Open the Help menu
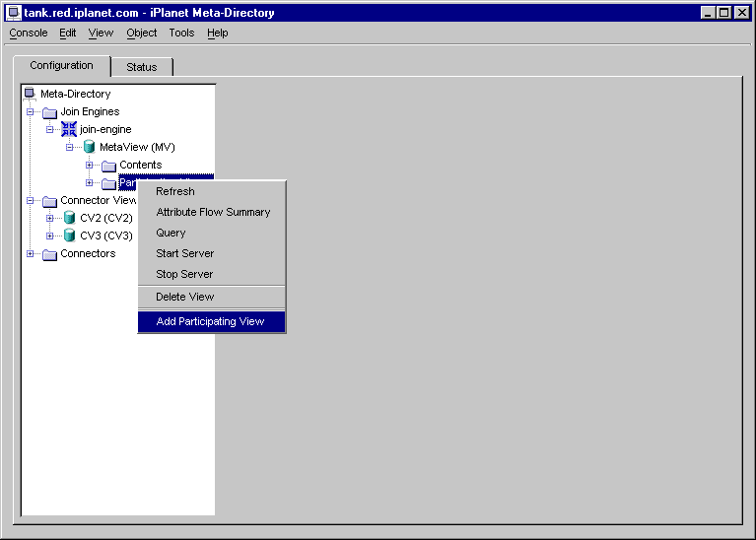The image size is (756, 540). [218, 33]
